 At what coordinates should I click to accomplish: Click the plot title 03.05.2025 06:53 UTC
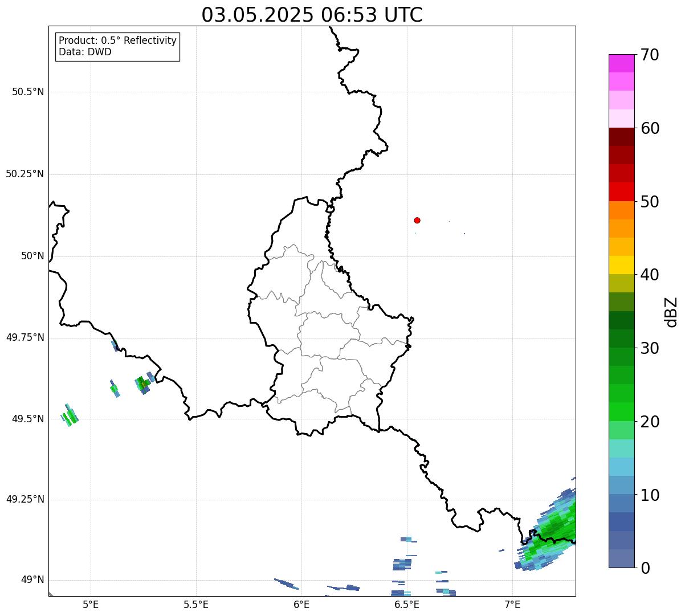[312, 14]
